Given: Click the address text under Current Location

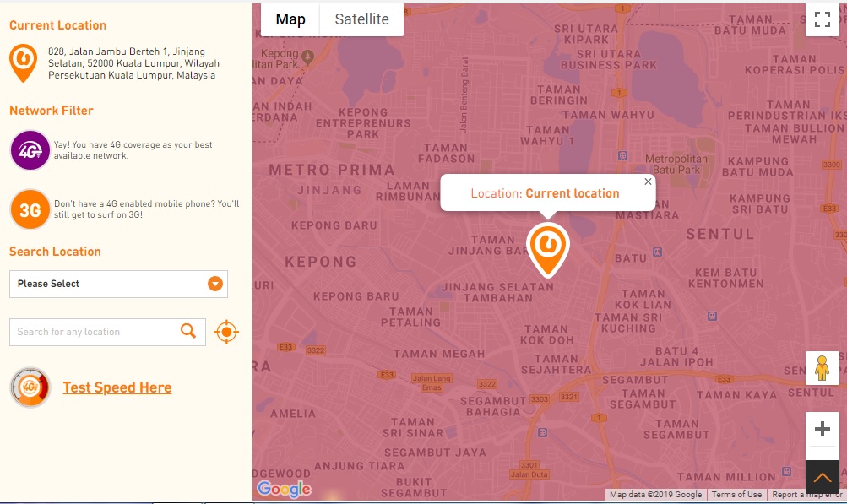Looking at the screenshot, I should coord(133,63).
